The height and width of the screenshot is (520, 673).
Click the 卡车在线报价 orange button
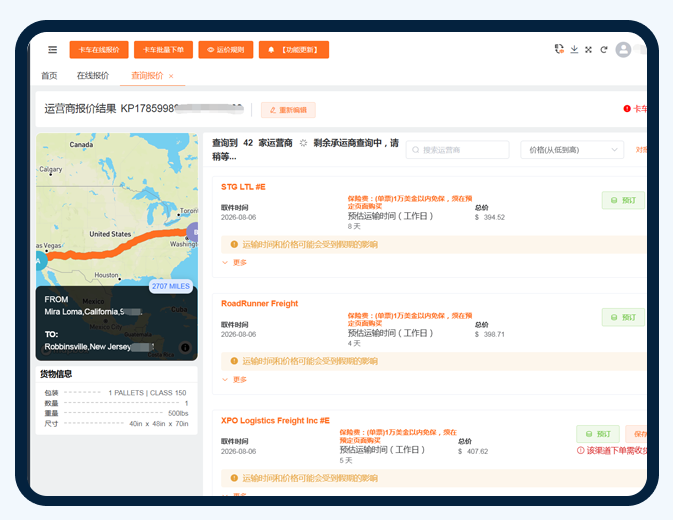coord(99,50)
